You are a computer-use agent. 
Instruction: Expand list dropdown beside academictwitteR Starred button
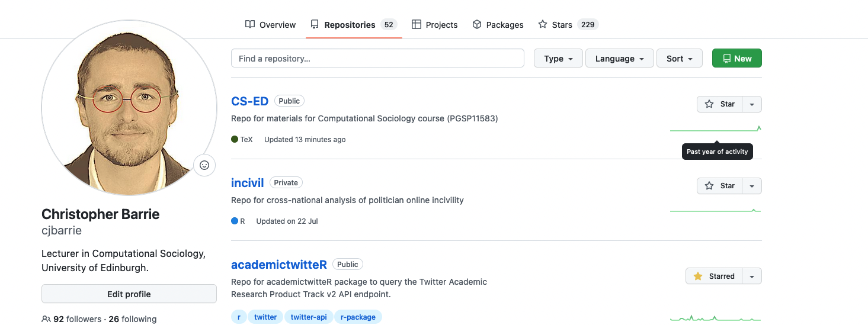pos(752,276)
